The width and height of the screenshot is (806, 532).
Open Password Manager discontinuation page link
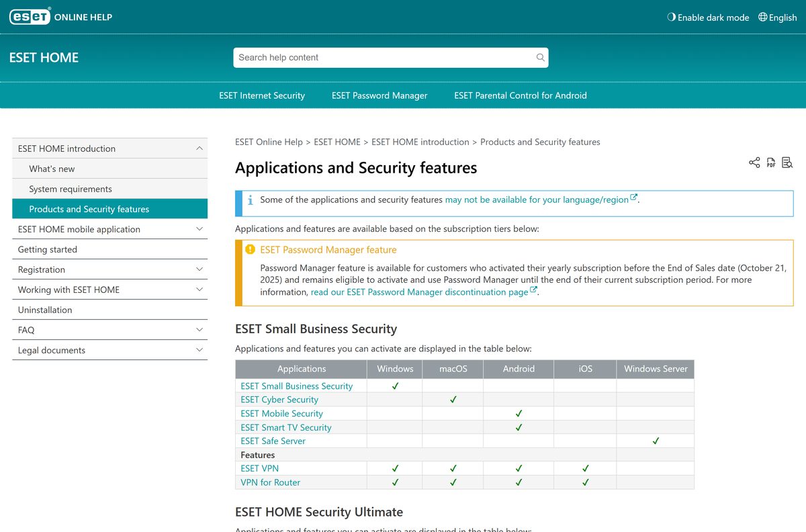424,292
